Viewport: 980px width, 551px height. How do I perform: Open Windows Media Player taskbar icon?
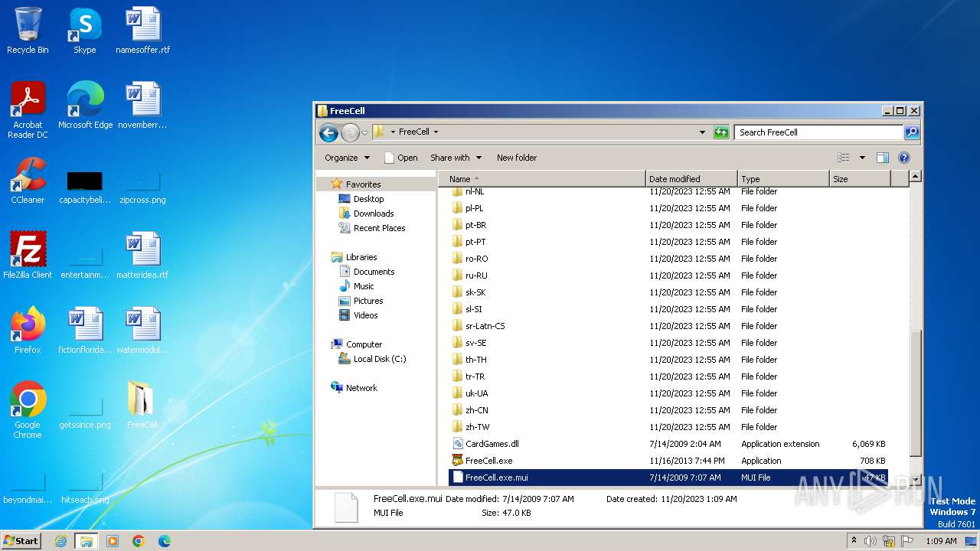[x=113, y=541]
